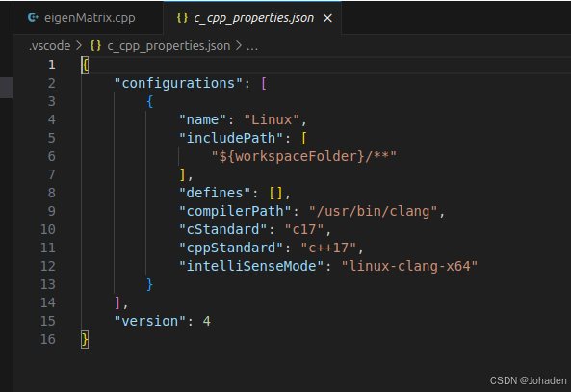Click the "linux-clang-x64" value
571x392 pixels.
(409, 266)
